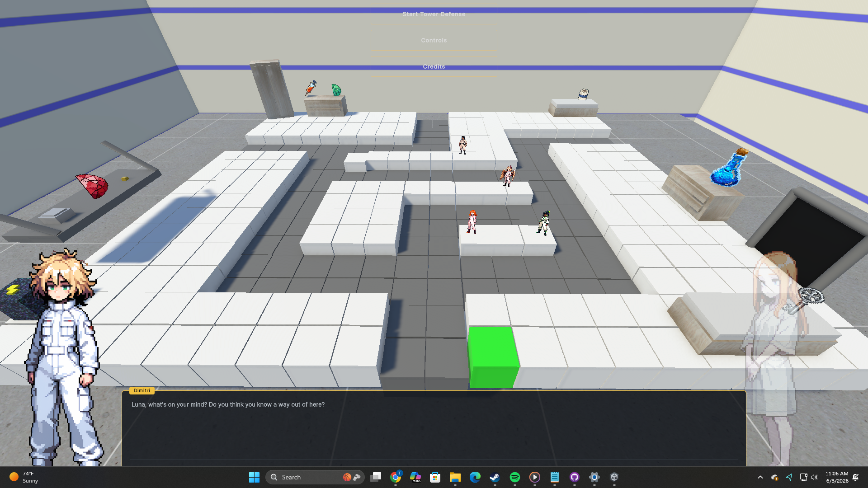Show hidden system tray icons

760,477
